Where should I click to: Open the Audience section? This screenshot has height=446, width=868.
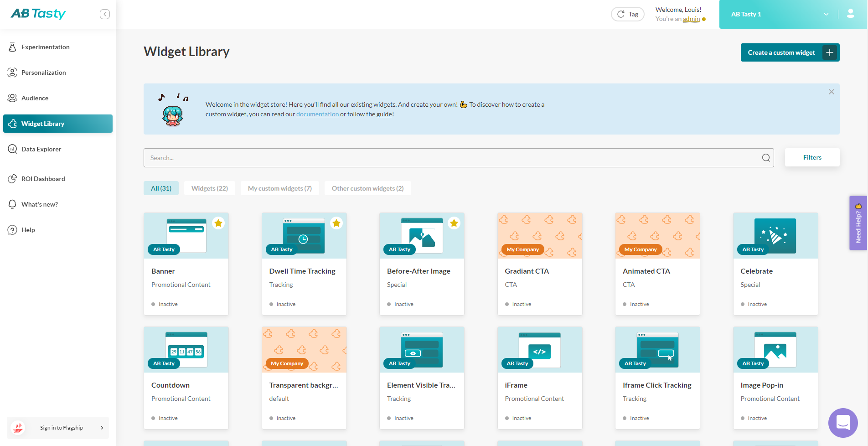[34, 98]
